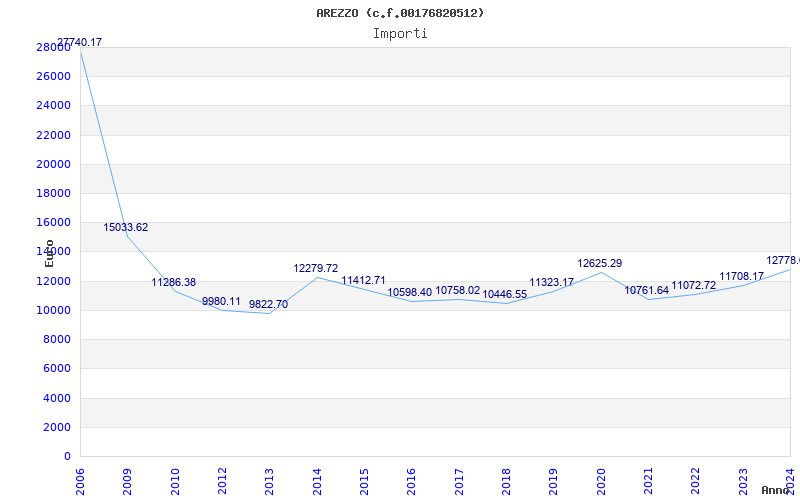Click the Importi subtitle
The height and width of the screenshot is (500, 800).
coord(400,34)
